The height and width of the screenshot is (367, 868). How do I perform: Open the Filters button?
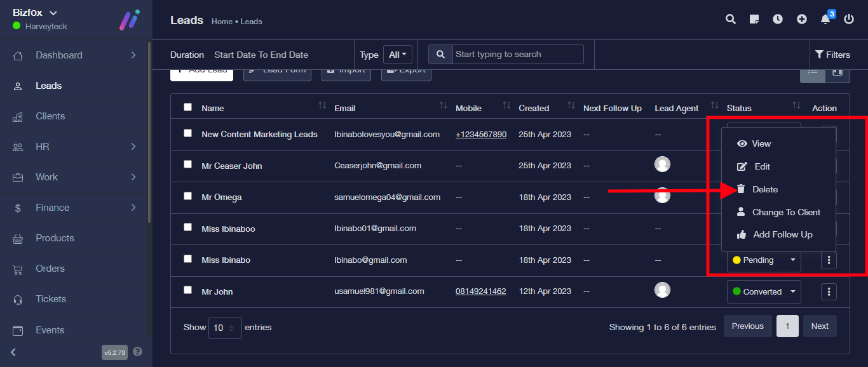(x=832, y=55)
